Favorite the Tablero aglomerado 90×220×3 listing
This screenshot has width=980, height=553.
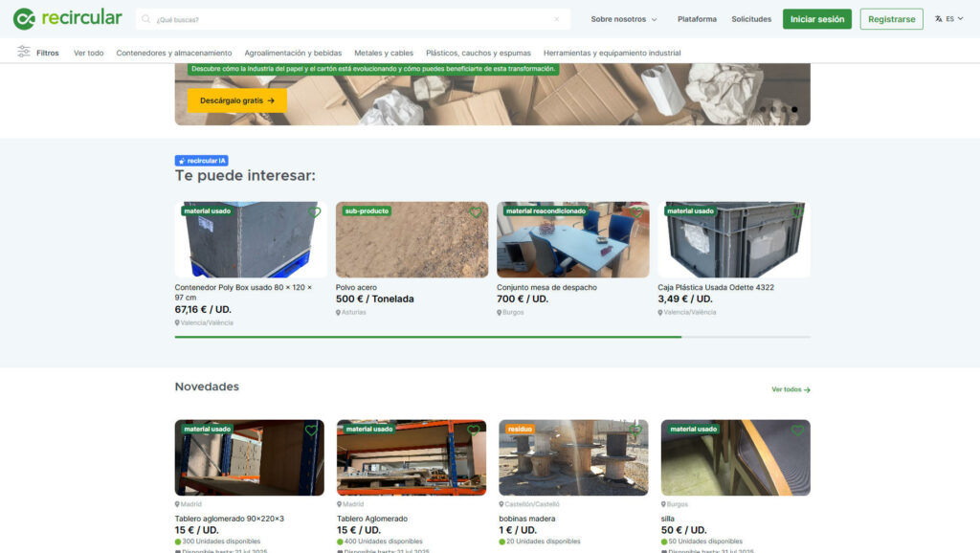point(311,431)
